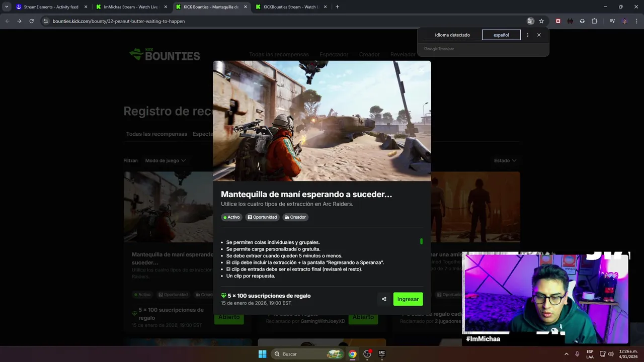Open the Extensions puzzle icon
The width and height of the screenshot is (644, 362).
coord(594,21)
